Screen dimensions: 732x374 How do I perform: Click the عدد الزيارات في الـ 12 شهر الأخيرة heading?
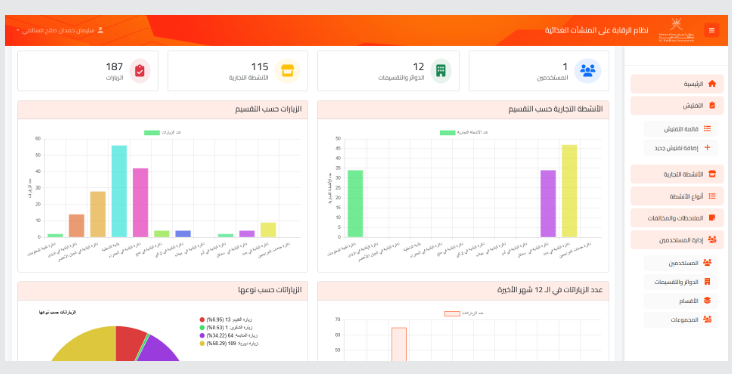550,290
